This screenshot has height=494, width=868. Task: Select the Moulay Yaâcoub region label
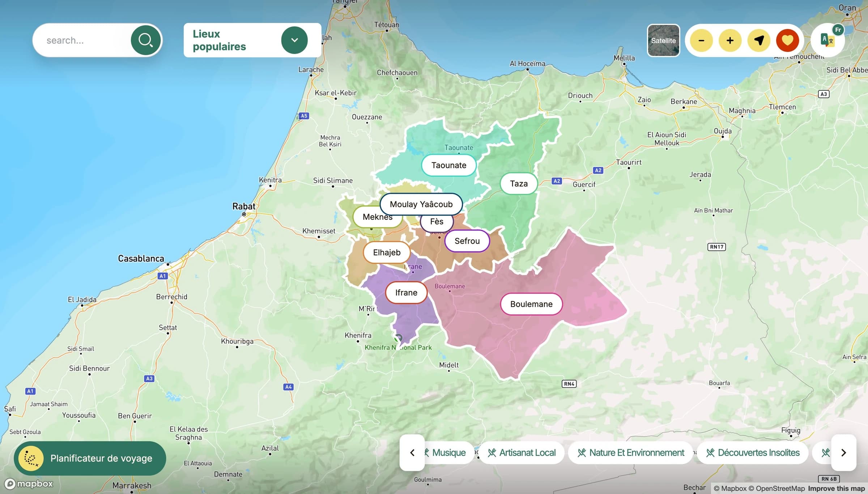click(421, 204)
